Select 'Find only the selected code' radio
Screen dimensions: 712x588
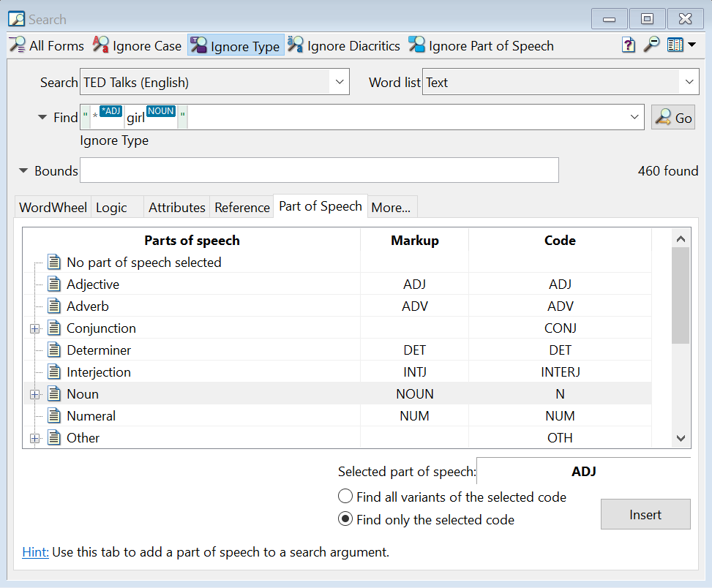pyautogui.click(x=346, y=520)
